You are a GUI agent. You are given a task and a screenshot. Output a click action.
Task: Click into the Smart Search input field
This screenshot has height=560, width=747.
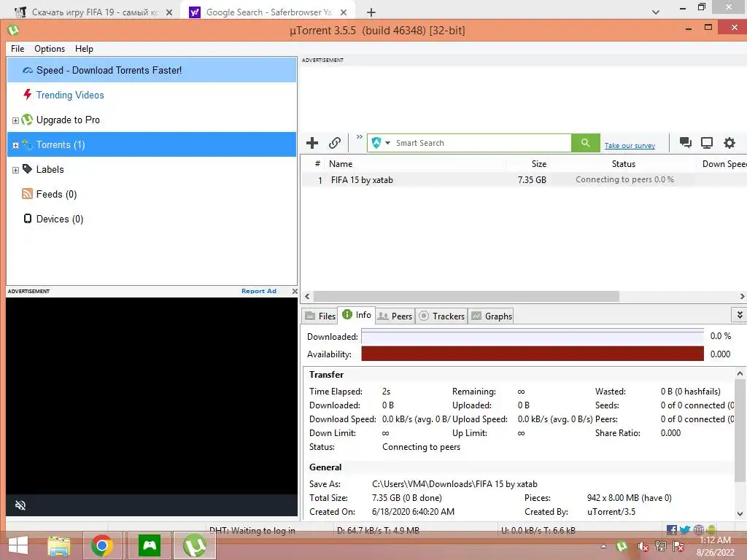(482, 143)
